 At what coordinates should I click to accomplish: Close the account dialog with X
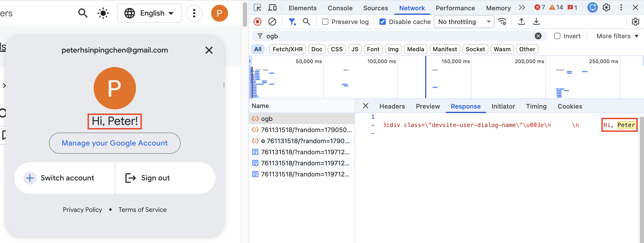(x=209, y=50)
